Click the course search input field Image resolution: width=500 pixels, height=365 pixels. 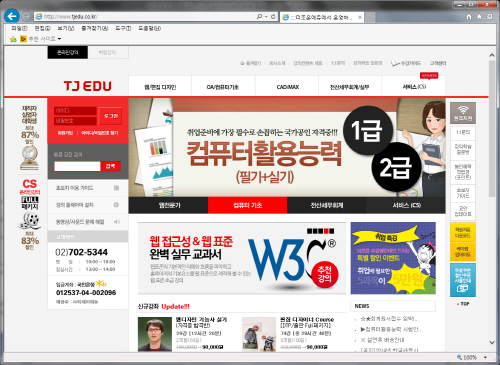(77, 166)
